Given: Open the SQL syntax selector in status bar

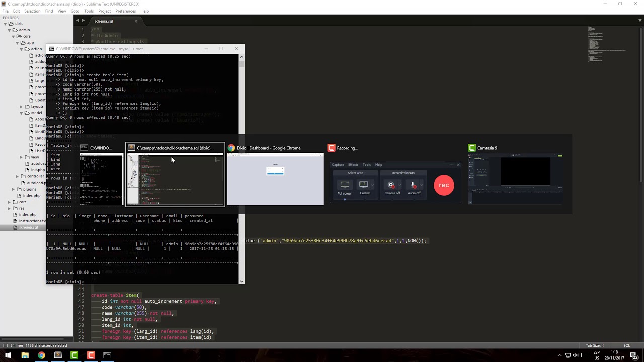Looking at the screenshot, I should pyautogui.click(x=627, y=345).
